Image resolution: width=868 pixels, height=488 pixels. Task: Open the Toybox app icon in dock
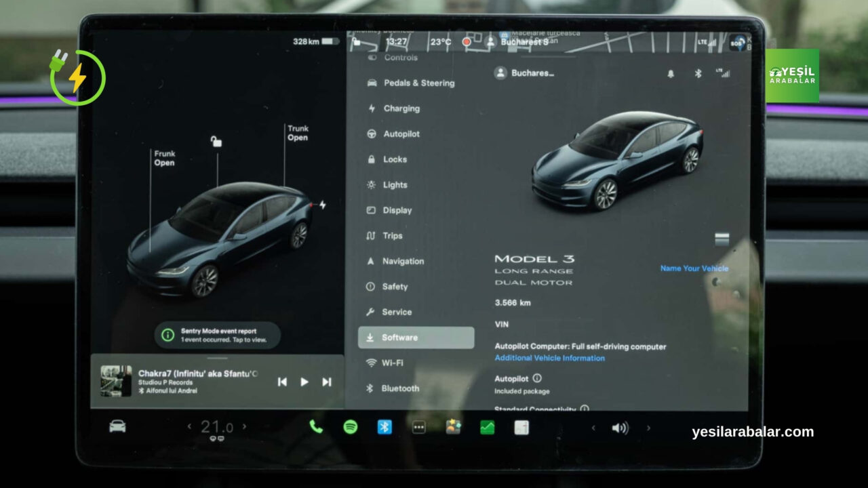(453, 427)
